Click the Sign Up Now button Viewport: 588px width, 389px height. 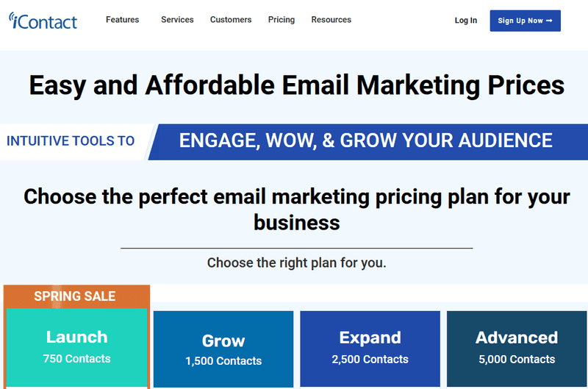pyautogui.click(x=525, y=21)
